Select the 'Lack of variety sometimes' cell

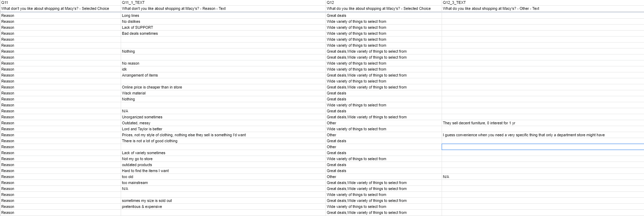[223, 153]
